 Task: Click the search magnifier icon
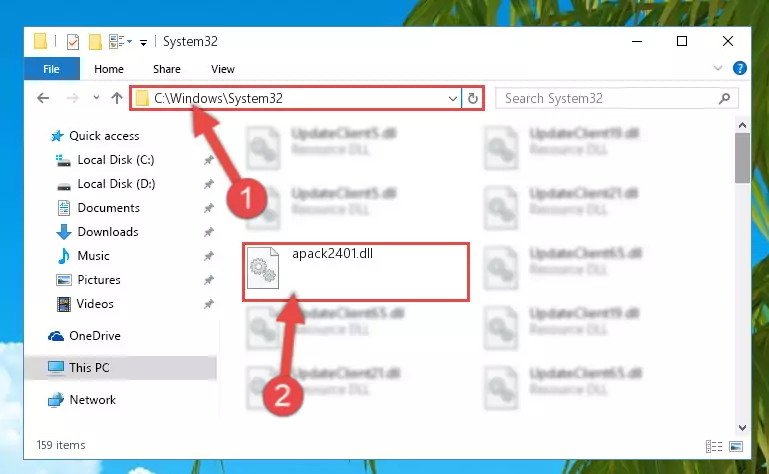(724, 99)
